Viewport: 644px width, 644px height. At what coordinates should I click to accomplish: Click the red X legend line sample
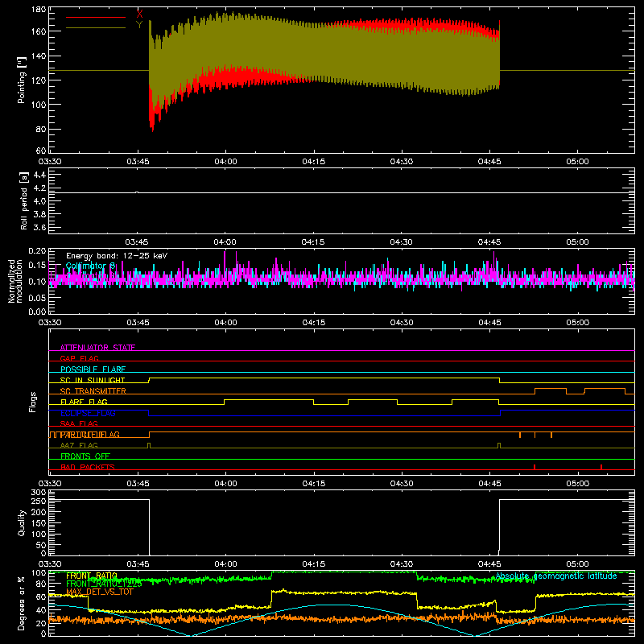96,17
